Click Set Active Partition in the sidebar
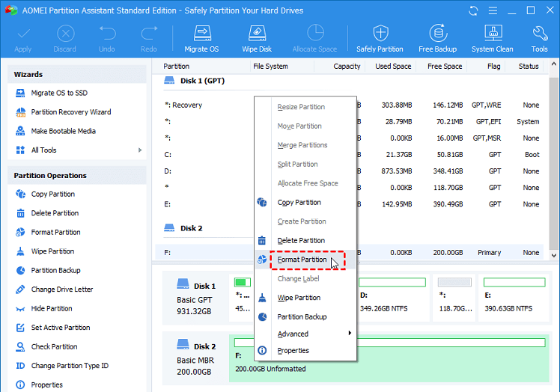The height and width of the screenshot is (392, 560). point(61,328)
